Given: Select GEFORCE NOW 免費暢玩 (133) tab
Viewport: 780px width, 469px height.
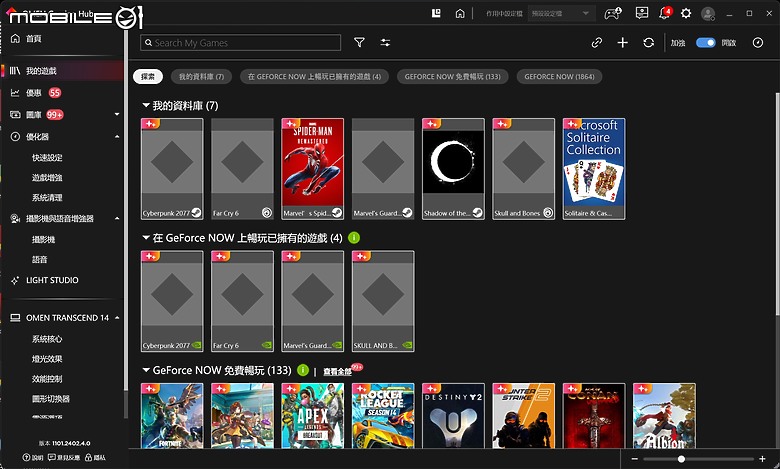Looking at the screenshot, I should tap(453, 77).
